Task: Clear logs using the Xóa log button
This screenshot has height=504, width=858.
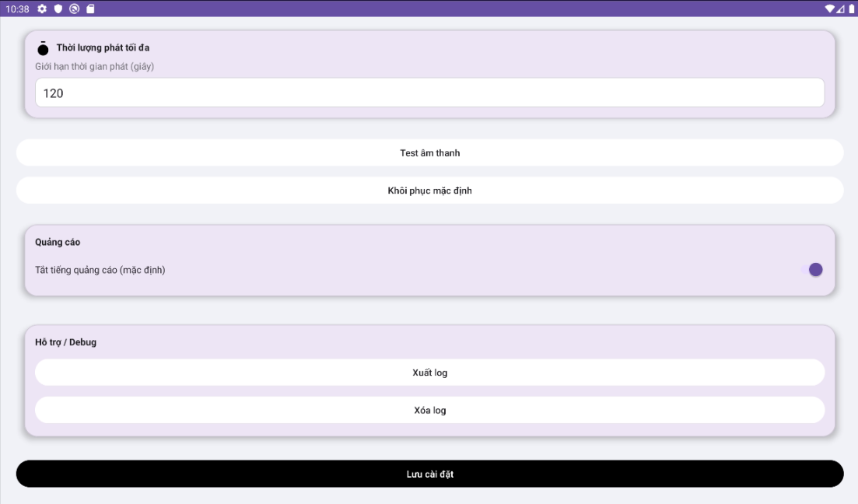Action: [x=429, y=410]
